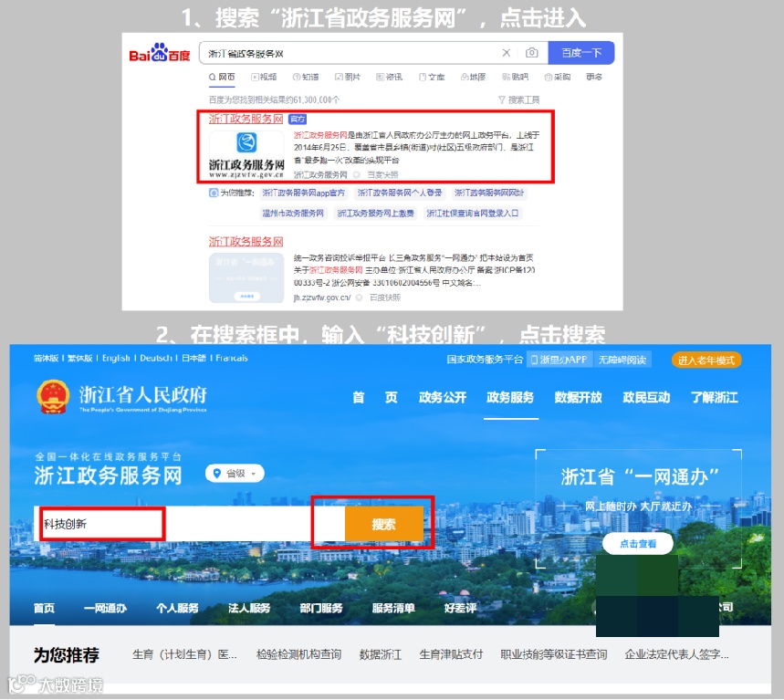Click the 百度一下 search button
Viewport: 784px width, 700px height.
581,53
